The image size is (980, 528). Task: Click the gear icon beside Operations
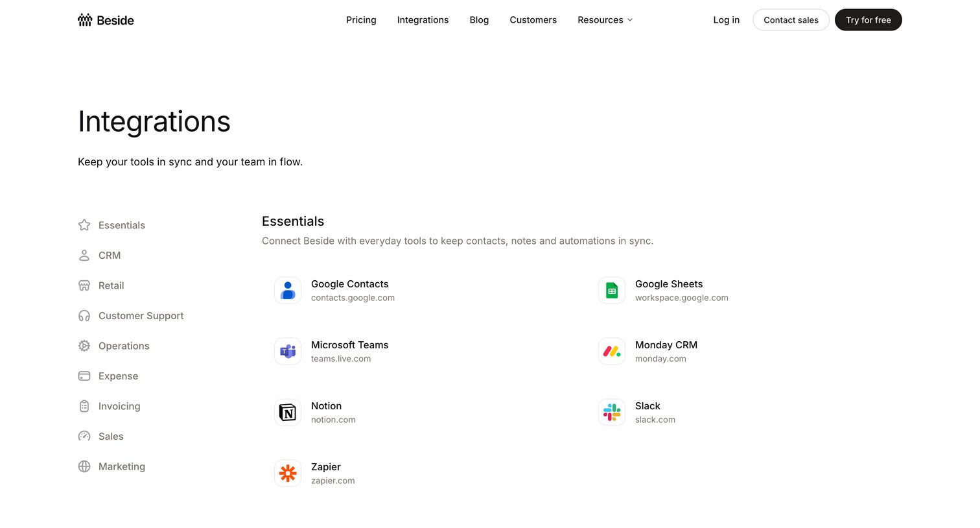pyautogui.click(x=84, y=346)
